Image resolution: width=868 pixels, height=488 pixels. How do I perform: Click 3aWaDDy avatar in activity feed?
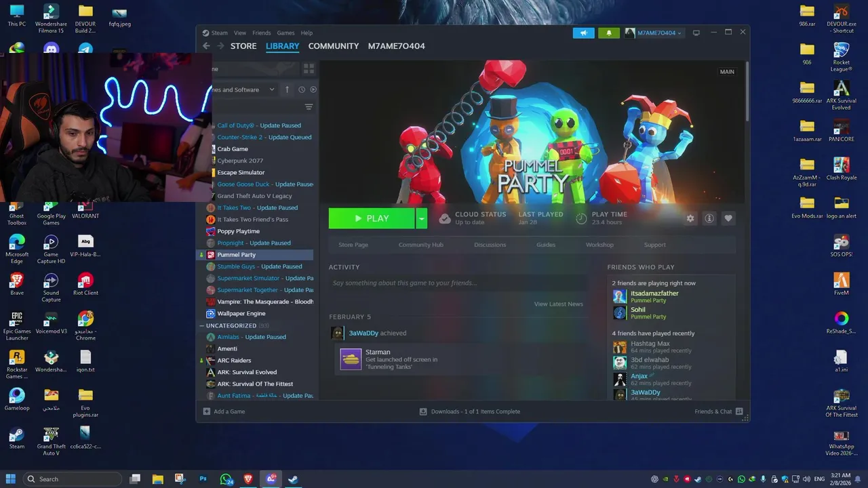(337, 333)
